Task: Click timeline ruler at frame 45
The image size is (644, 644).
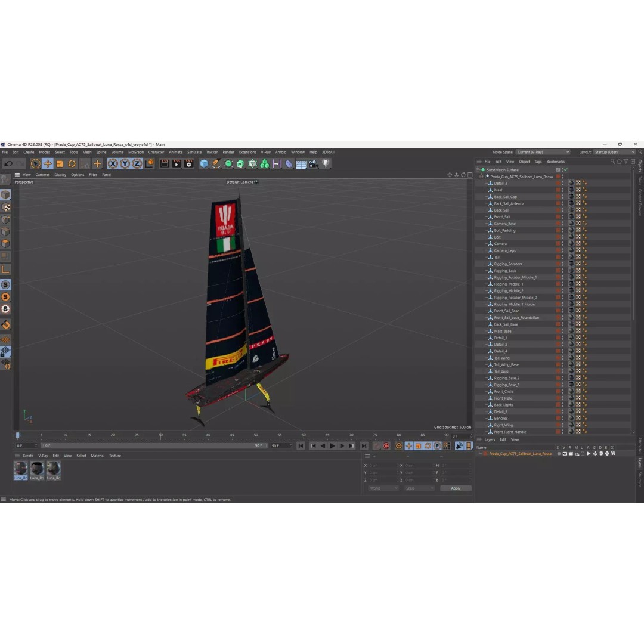Action: [232, 435]
